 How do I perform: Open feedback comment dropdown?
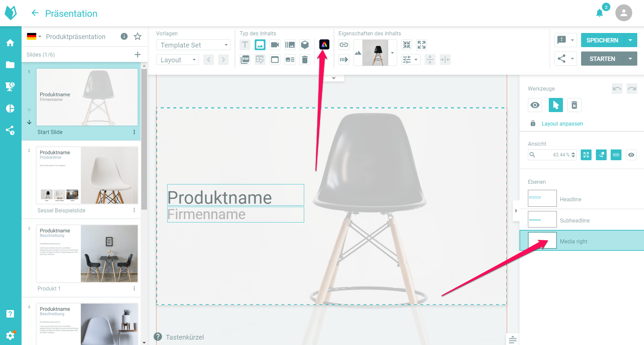(566, 40)
